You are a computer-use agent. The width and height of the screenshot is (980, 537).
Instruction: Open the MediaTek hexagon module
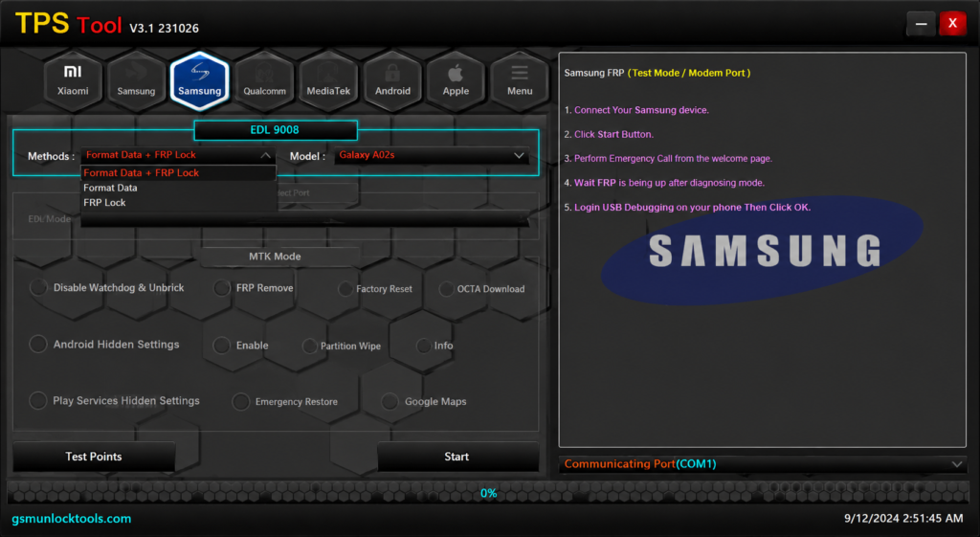328,81
